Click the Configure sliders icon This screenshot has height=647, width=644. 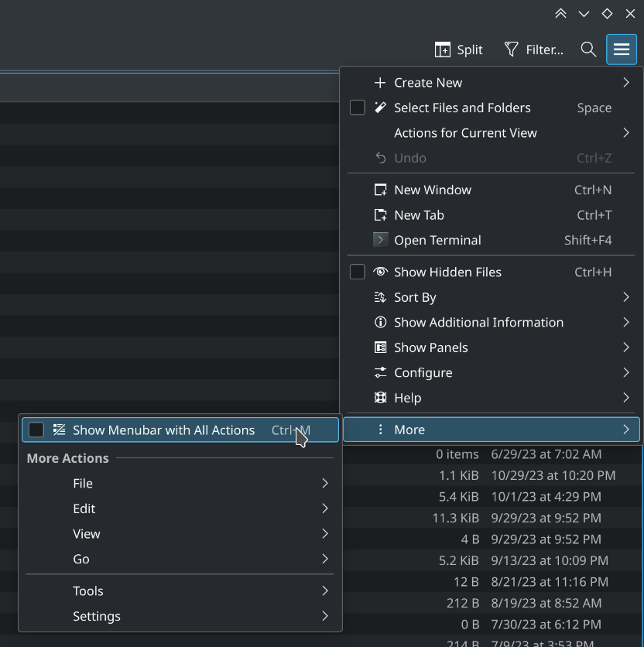click(x=380, y=372)
